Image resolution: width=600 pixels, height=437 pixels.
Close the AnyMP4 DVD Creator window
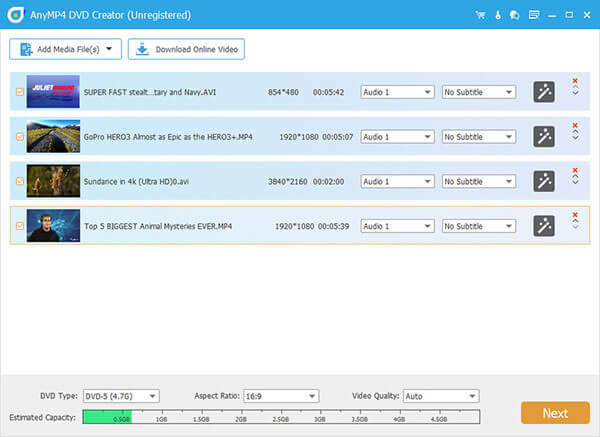(587, 15)
